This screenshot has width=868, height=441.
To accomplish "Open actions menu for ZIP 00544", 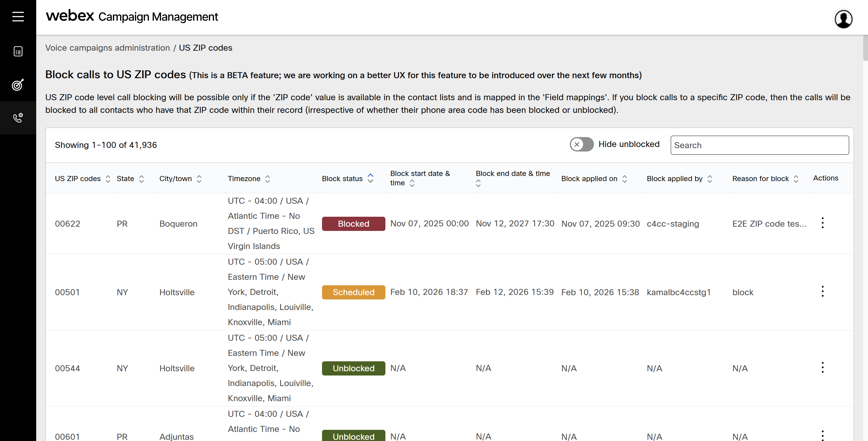I will coord(822,368).
